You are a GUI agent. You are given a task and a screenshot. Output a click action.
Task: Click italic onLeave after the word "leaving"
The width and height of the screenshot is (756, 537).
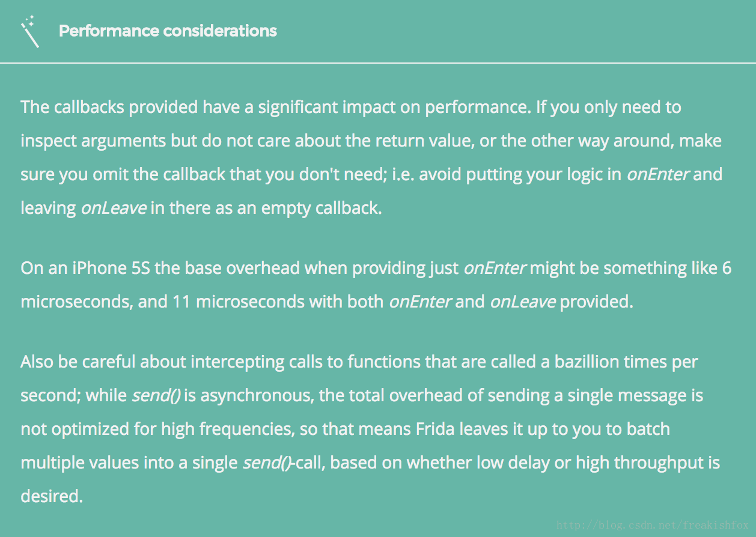point(113,208)
